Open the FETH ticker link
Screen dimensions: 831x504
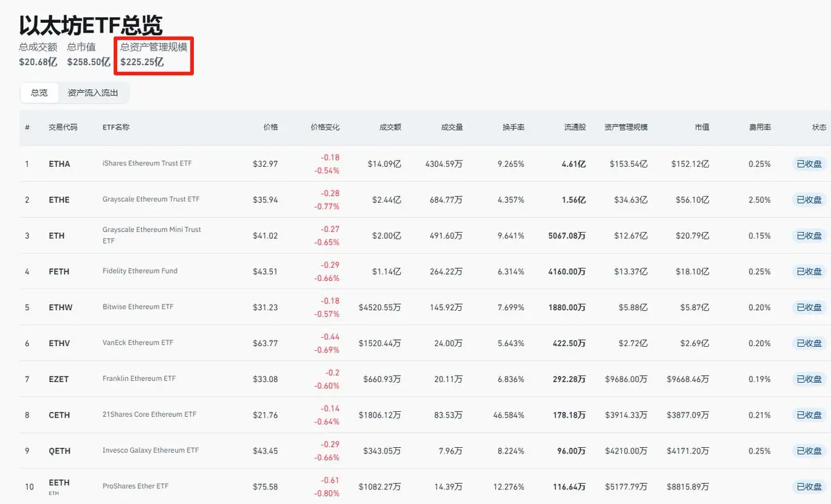pyautogui.click(x=59, y=271)
